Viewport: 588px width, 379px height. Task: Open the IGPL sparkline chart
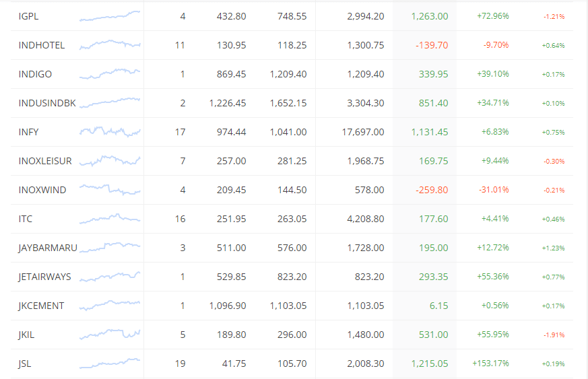(110, 16)
